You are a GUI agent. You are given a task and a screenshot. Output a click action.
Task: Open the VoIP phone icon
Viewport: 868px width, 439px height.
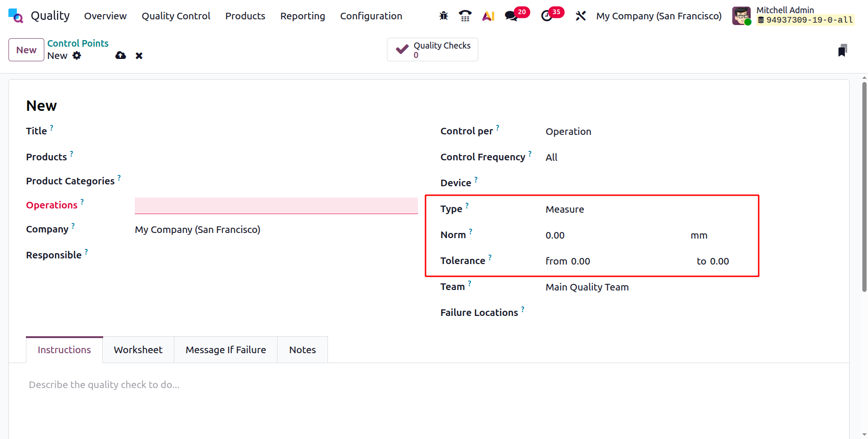[x=465, y=16]
